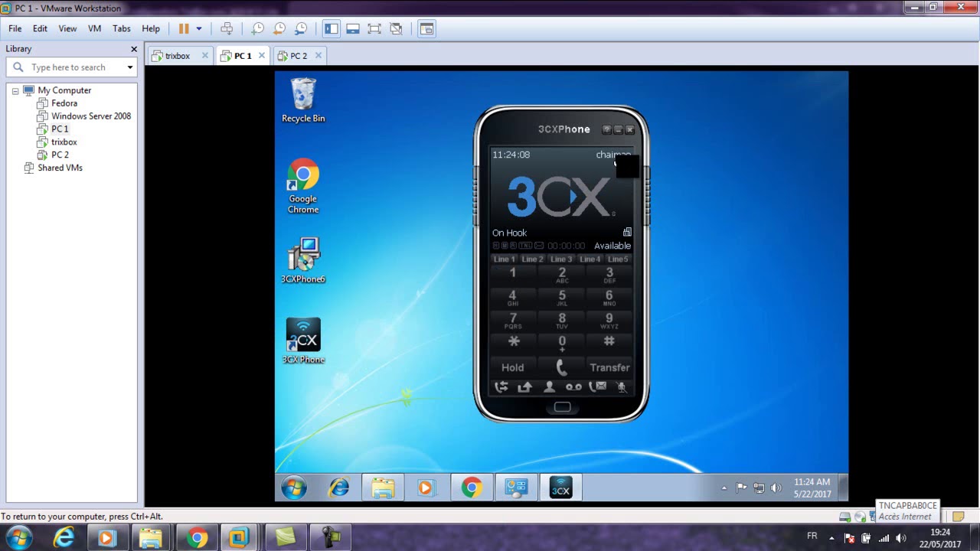Take a snapshot of this virtual machine
This screenshot has height=551, width=980.
pyautogui.click(x=258, y=28)
